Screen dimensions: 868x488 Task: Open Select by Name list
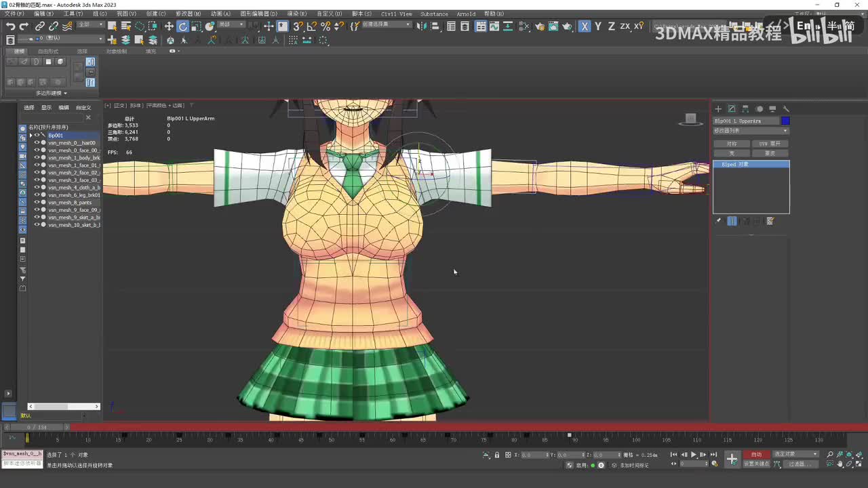coord(126,26)
